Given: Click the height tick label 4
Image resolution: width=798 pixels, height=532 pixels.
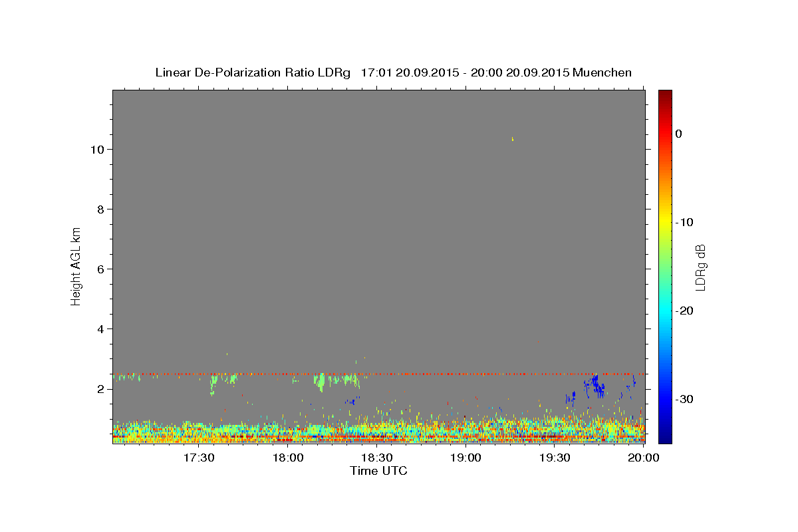Looking at the screenshot, I should pos(101,329).
